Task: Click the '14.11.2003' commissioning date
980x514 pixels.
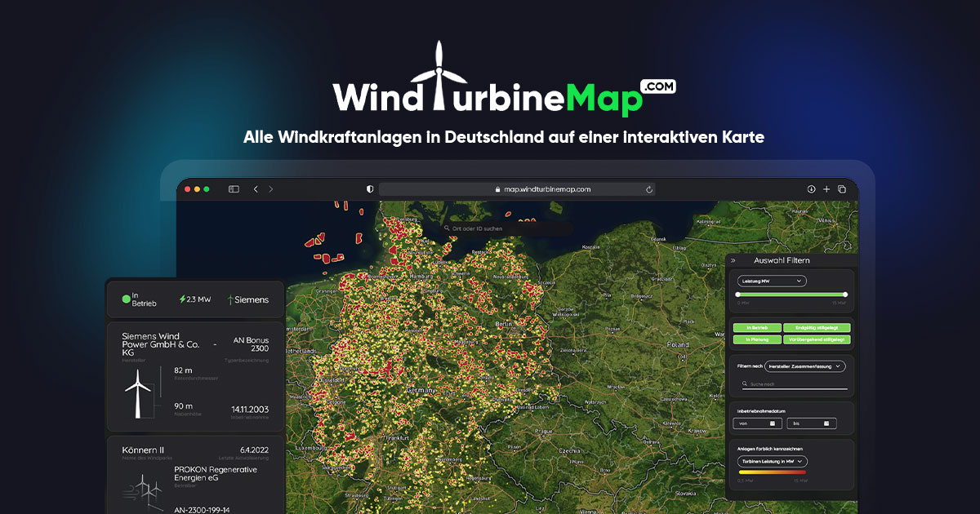Action: (x=249, y=409)
